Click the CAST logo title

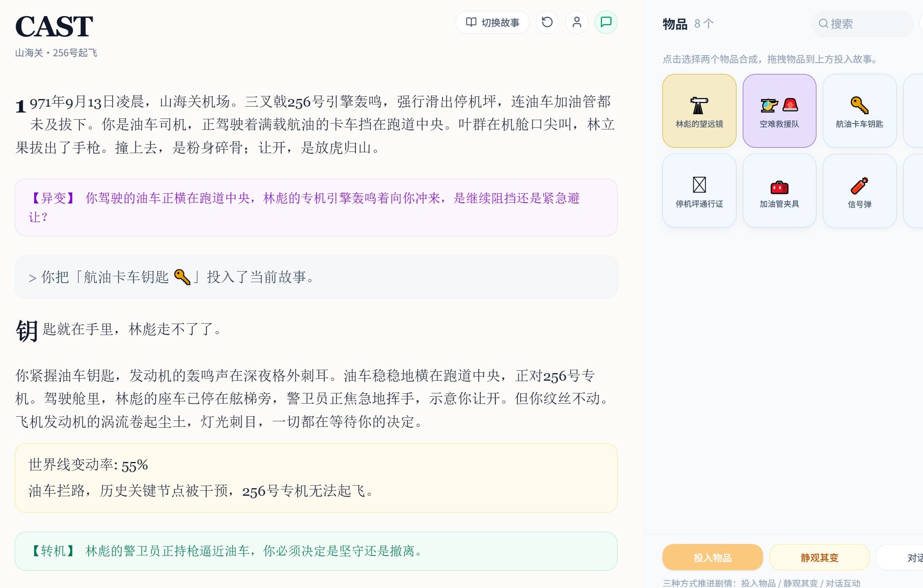(54, 26)
